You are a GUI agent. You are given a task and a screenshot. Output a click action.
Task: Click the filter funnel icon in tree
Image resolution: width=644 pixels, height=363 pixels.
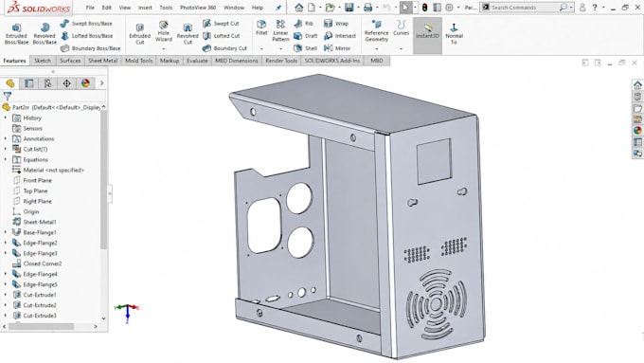click(x=7, y=96)
